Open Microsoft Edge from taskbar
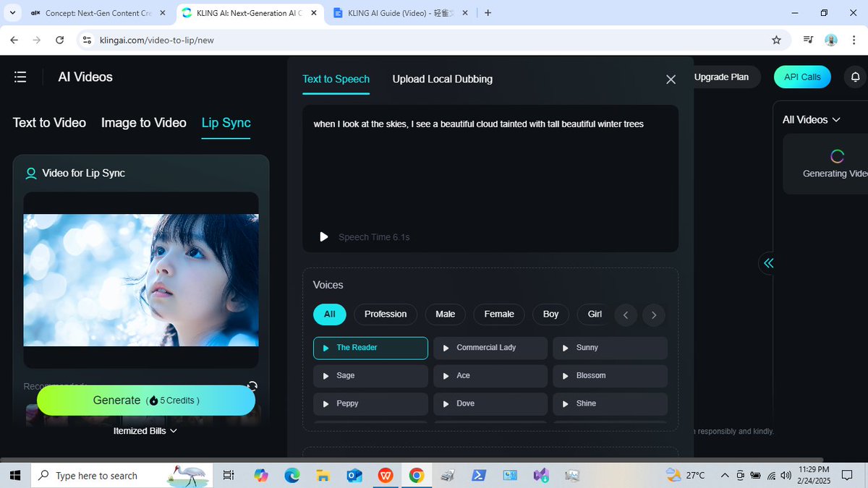 coord(292,476)
